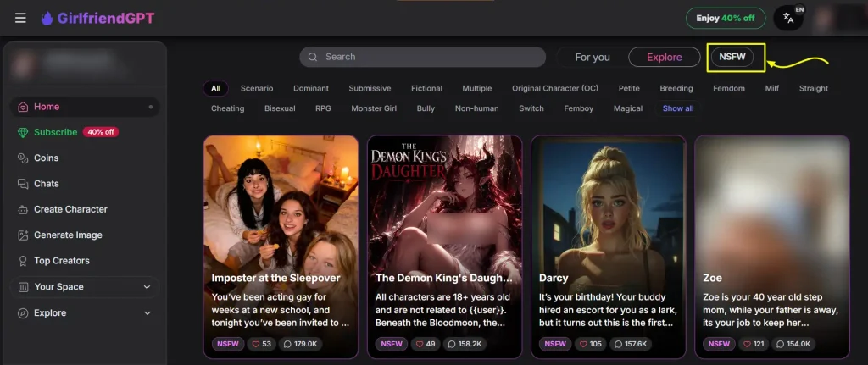Choose the Switch category filter
The width and height of the screenshot is (868, 365).
[x=531, y=108]
